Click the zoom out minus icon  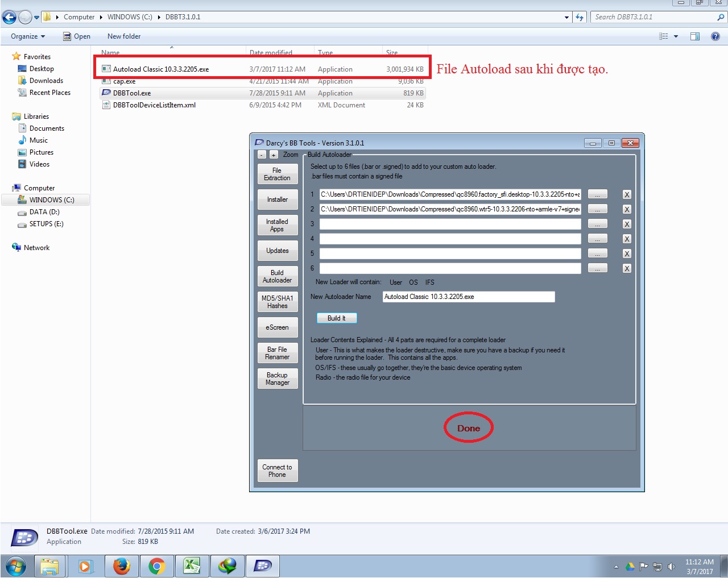[262, 155]
